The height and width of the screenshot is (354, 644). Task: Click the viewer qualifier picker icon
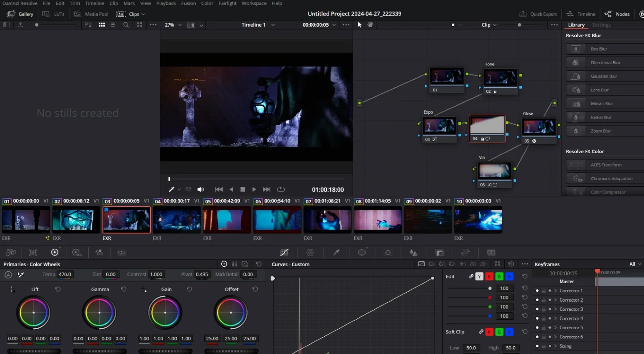171,189
